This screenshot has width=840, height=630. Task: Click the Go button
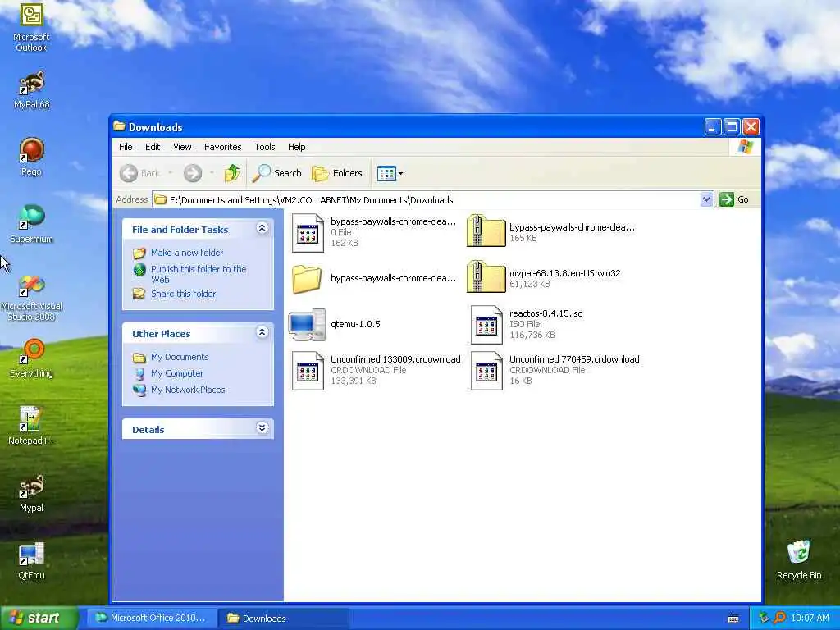(734, 199)
